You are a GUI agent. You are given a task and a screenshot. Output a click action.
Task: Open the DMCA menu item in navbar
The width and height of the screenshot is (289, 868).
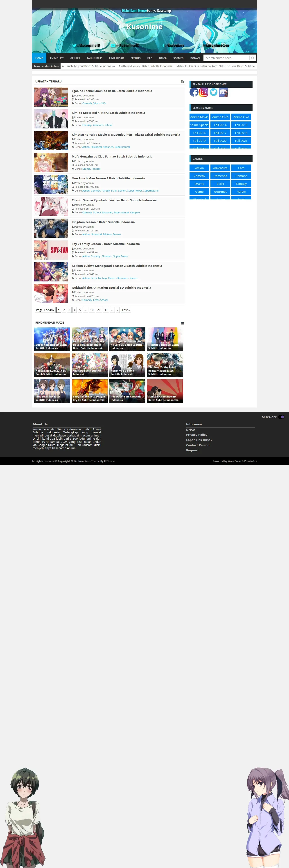pos(163,58)
